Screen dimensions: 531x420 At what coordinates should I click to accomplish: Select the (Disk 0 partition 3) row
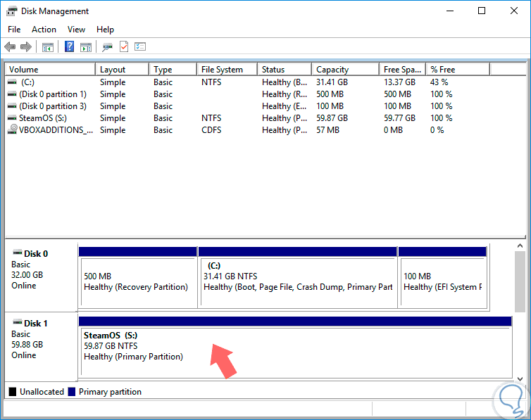coord(265,106)
